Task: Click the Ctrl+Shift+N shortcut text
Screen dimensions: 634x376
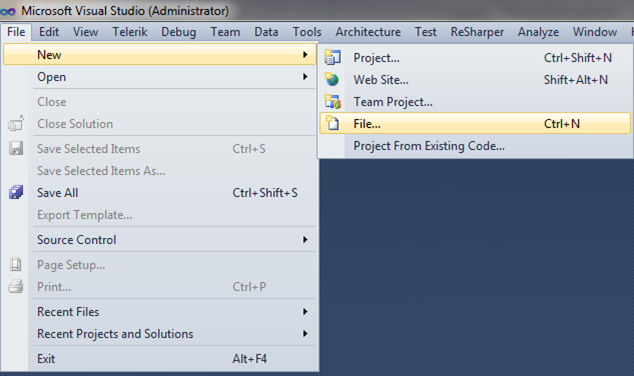Action: pos(578,58)
